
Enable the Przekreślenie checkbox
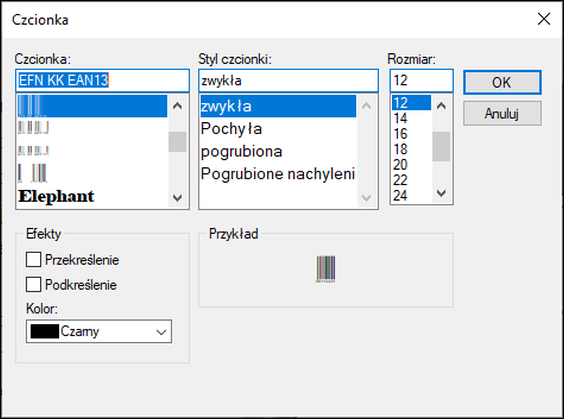click(x=33, y=259)
